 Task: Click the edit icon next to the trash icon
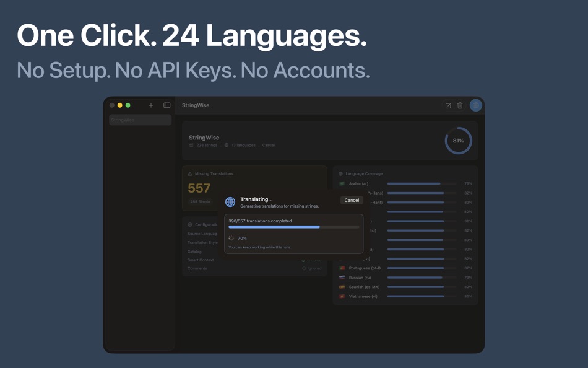coord(448,105)
